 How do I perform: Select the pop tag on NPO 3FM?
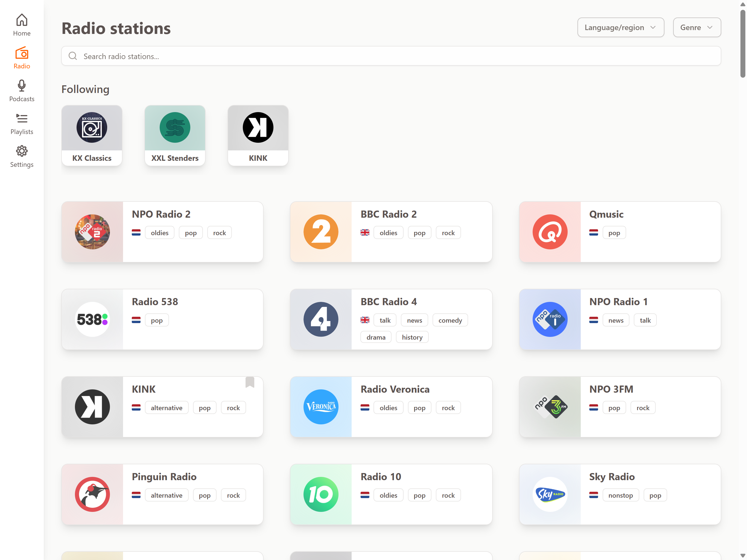point(614,408)
